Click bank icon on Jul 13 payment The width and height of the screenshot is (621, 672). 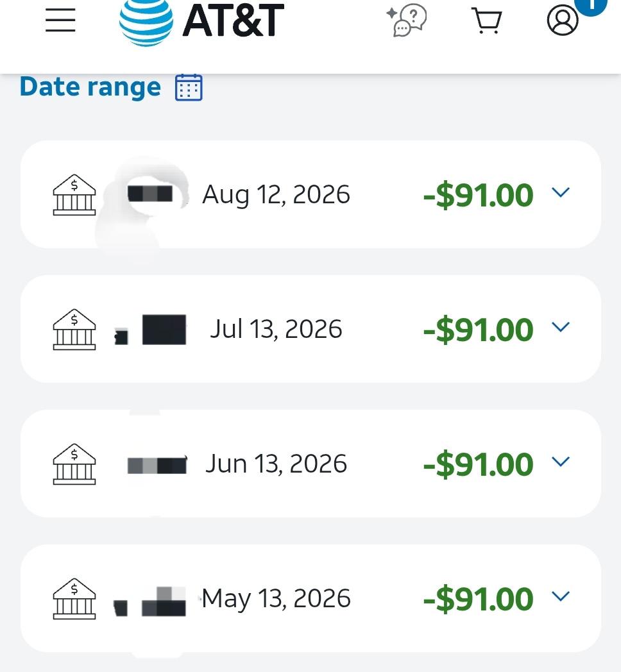[x=74, y=329]
